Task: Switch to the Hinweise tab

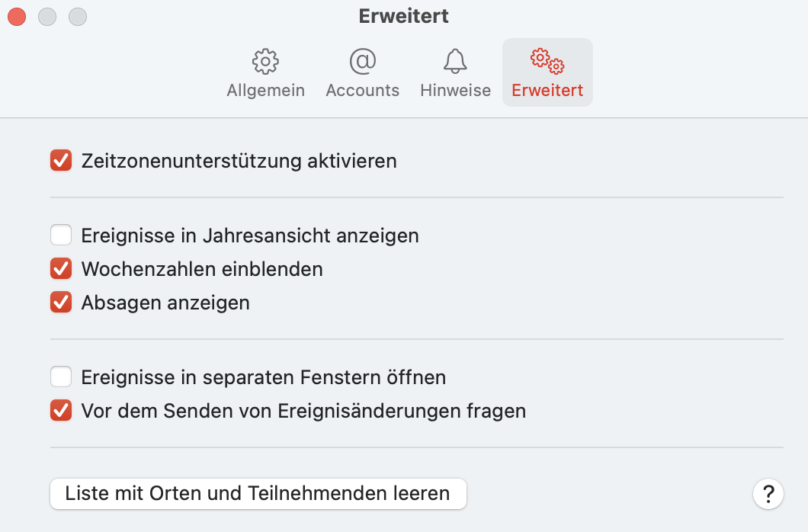Action: pos(455,72)
